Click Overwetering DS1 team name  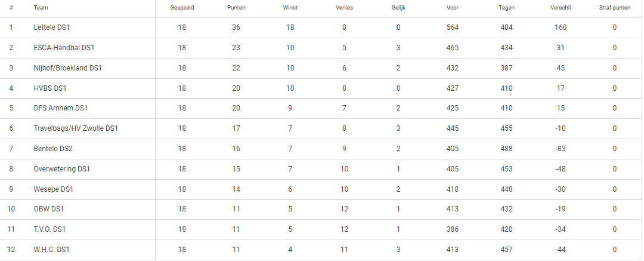61,169
